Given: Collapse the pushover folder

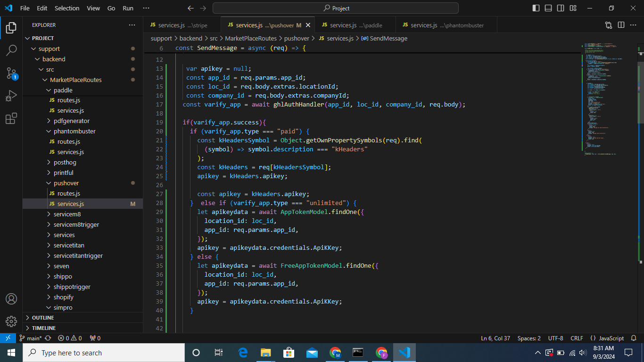Looking at the screenshot, I should pyautogui.click(x=66, y=183).
